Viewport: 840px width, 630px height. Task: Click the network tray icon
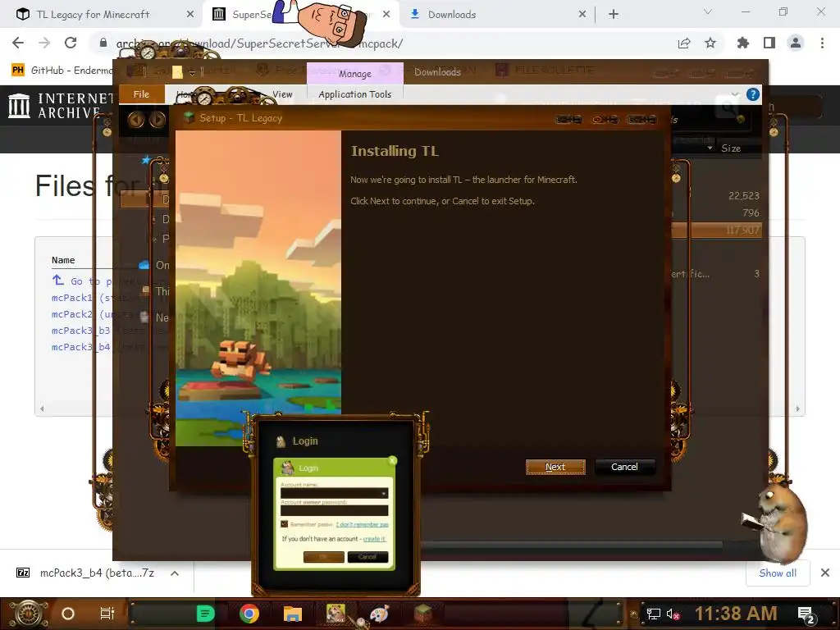tap(653, 614)
